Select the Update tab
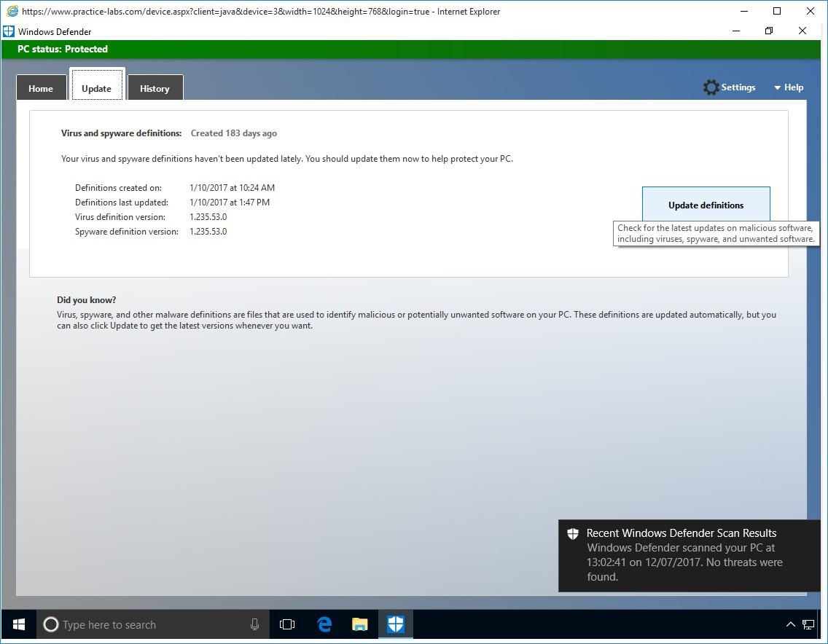Image resolution: width=828 pixels, height=644 pixels. click(x=97, y=85)
